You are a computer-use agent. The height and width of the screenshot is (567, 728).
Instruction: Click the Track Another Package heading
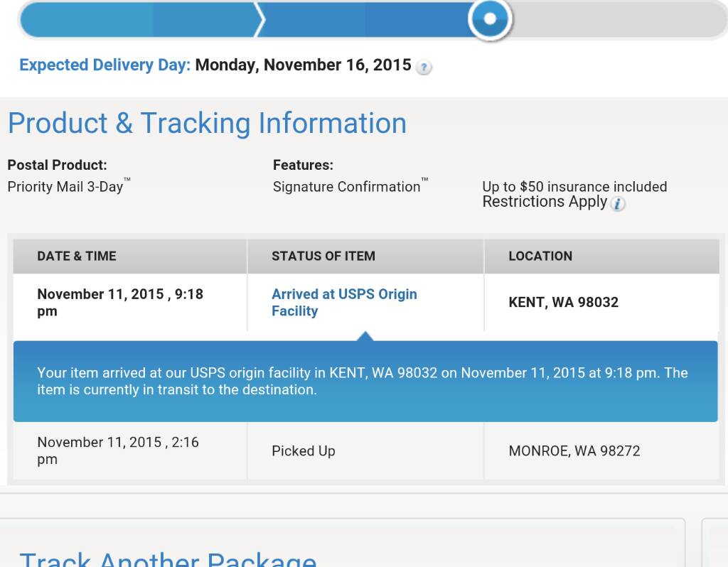coord(168,558)
